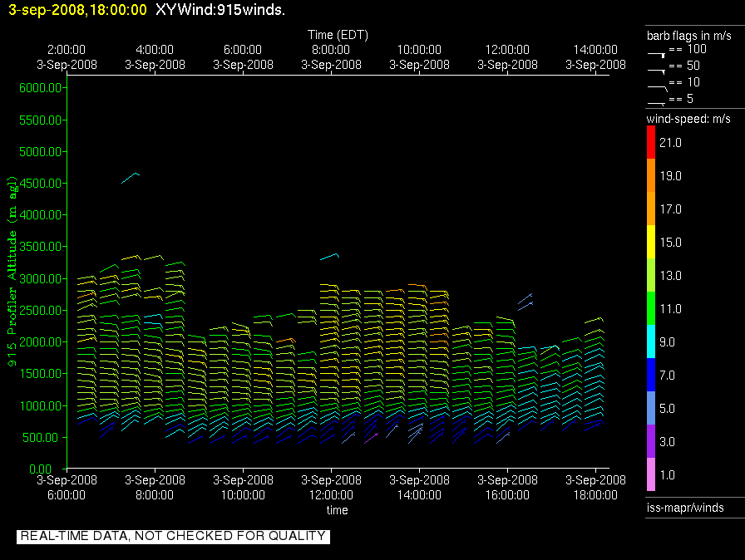Click the 5 m/s barb flag icon
The image size is (745, 560).
tap(656, 104)
